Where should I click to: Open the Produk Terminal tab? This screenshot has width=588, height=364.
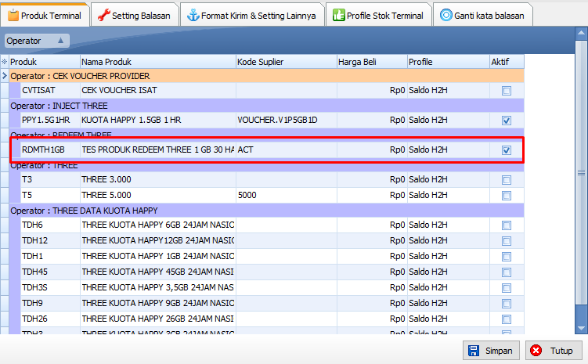click(x=45, y=16)
